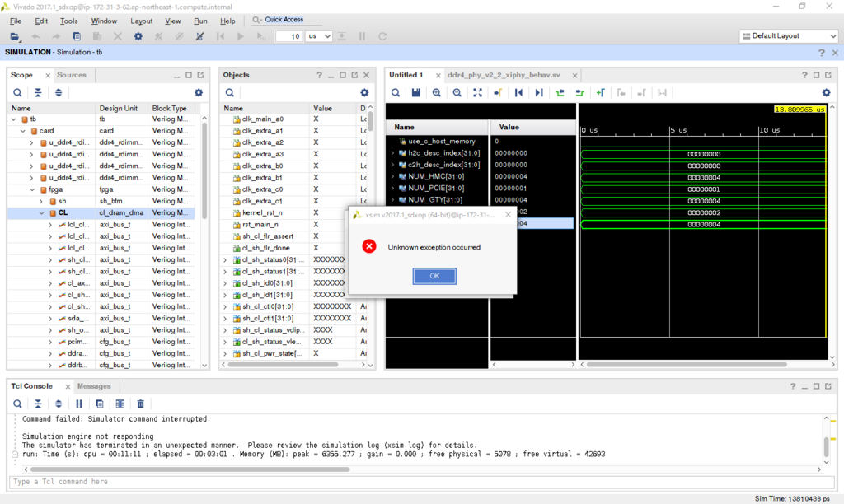Select the kernel_rst_n object
Screen dimensions: 844x504
click(262, 213)
